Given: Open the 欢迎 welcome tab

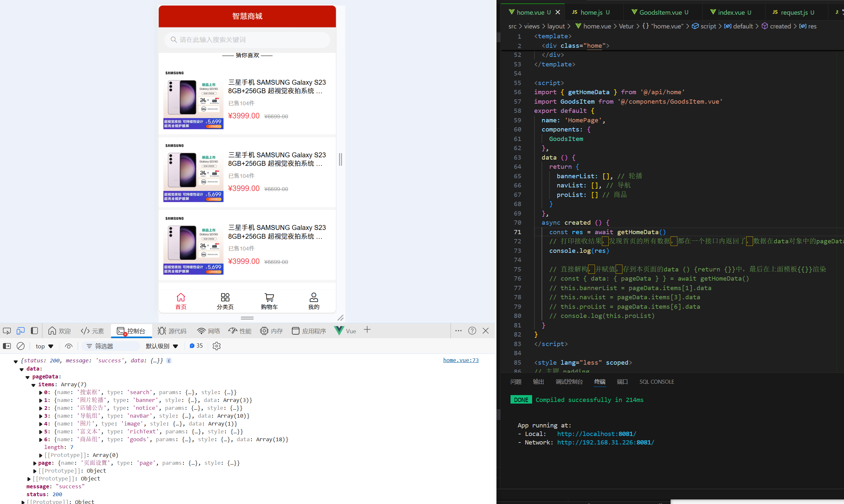Looking at the screenshot, I should pyautogui.click(x=60, y=331).
